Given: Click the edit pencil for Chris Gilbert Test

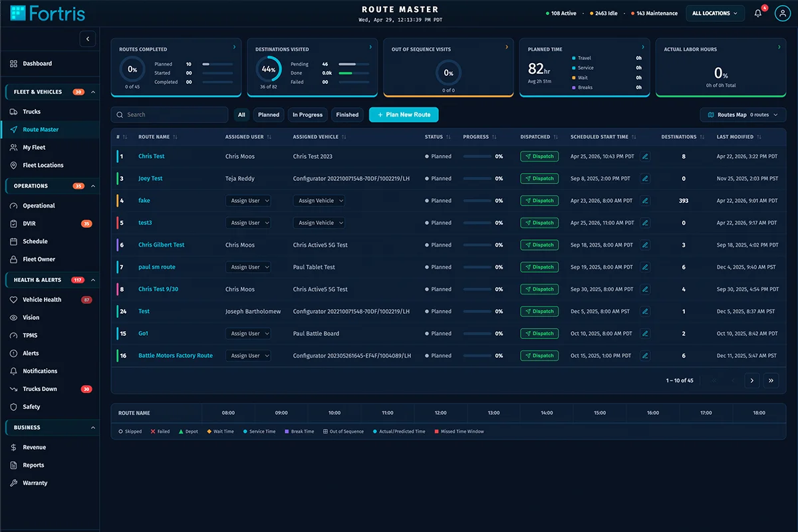Looking at the screenshot, I should click(x=645, y=245).
